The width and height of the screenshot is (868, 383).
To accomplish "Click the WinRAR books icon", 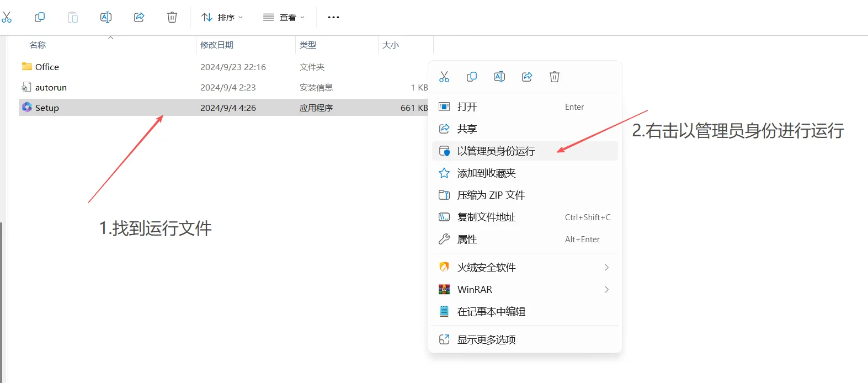I will pos(444,289).
